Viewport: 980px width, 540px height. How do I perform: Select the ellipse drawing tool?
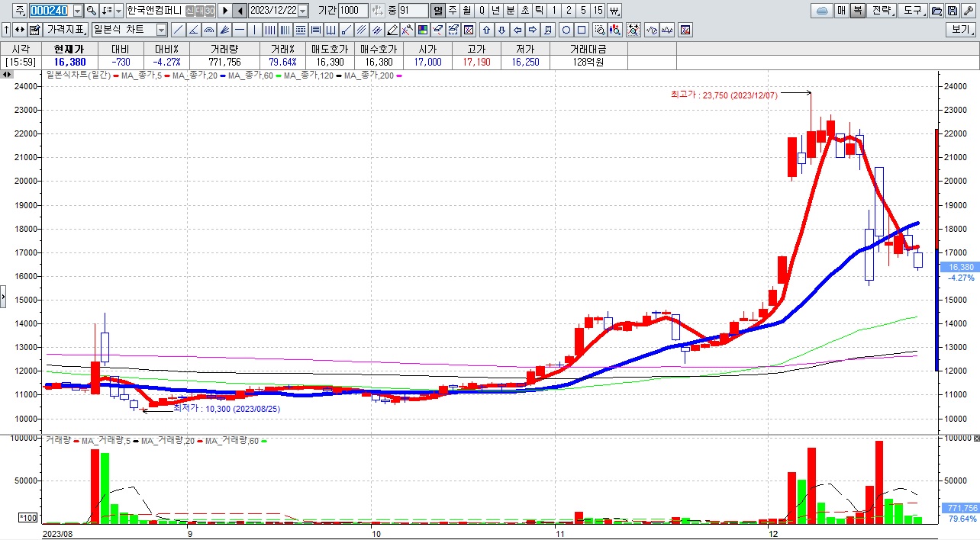[566, 30]
